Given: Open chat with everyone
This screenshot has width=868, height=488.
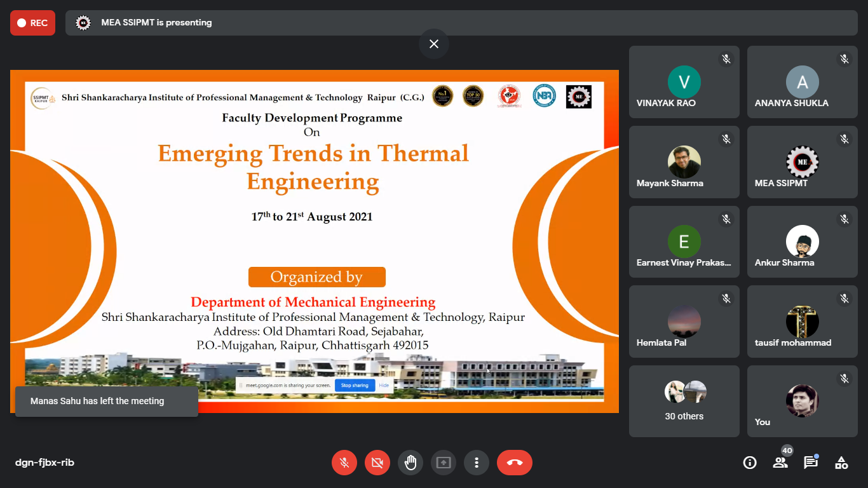Looking at the screenshot, I should (811, 463).
